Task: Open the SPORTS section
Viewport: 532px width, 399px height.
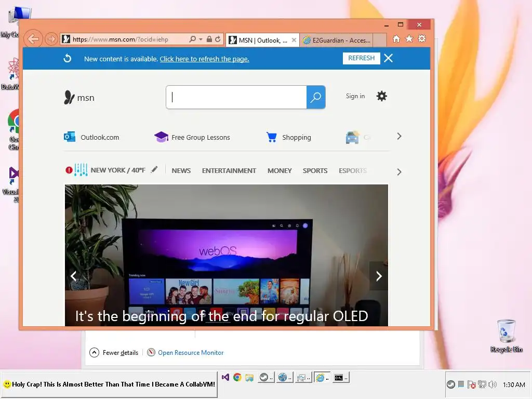Action: pos(315,170)
